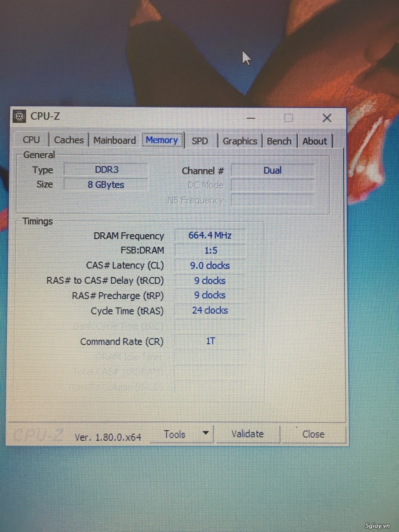Screen dimensions: 399x532
Task: Open the Mainboard tab
Action: coord(115,140)
